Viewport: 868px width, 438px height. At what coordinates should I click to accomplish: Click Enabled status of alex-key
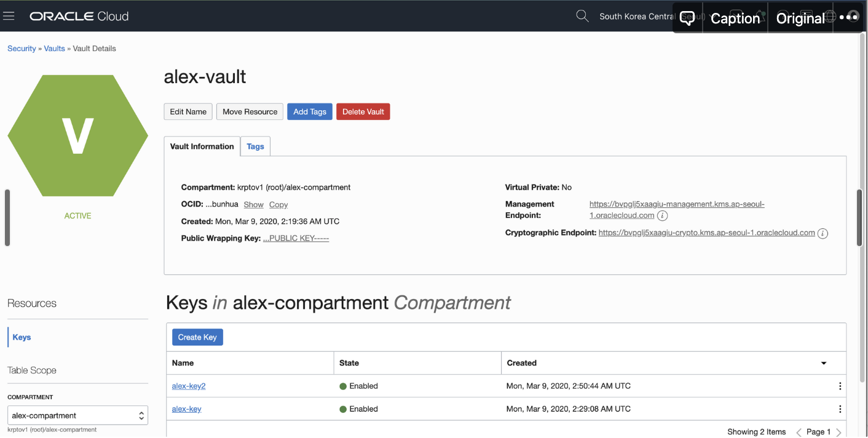coord(359,409)
